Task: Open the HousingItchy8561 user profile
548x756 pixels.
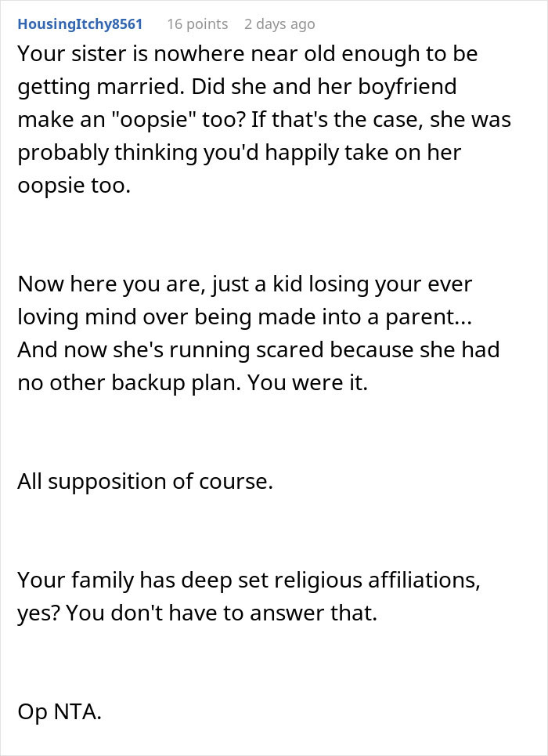Action: (x=80, y=24)
